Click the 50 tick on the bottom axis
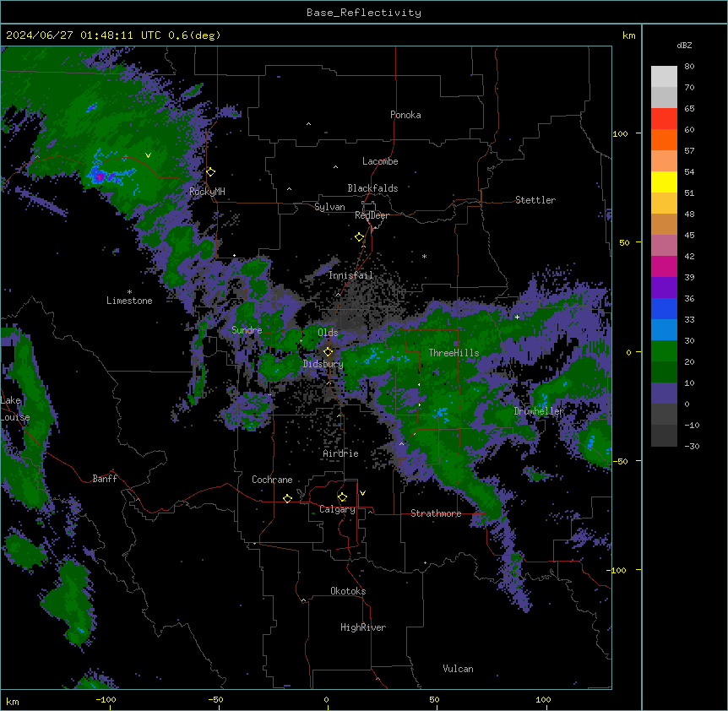 tap(434, 699)
